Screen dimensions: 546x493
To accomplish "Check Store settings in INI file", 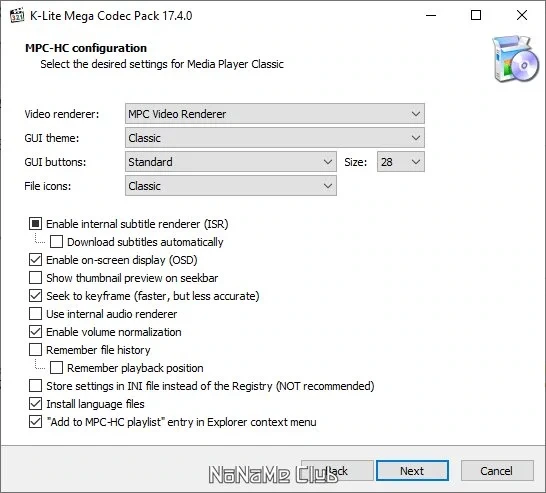I will (x=36, y=386).
